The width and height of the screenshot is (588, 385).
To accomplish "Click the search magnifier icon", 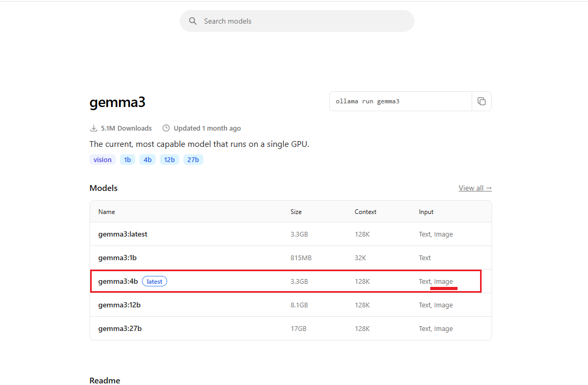I will pyautogui.click(x=193, y=21).
